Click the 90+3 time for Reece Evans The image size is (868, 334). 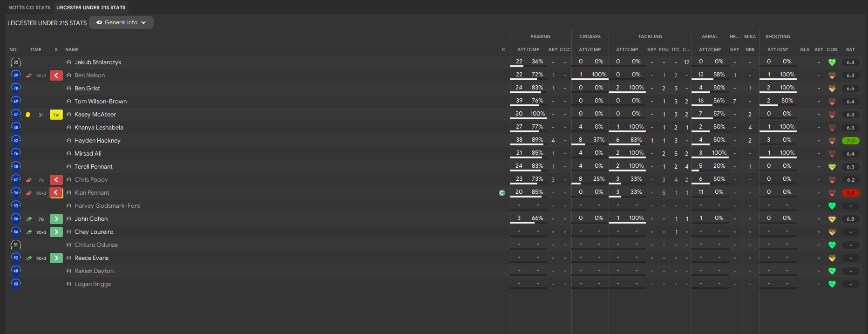click(x=41, y=258)
